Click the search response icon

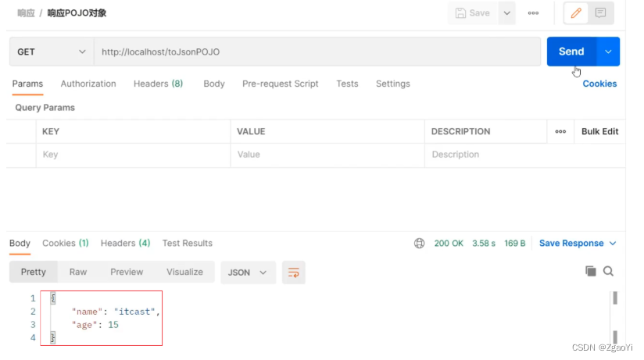pos(608,271)
